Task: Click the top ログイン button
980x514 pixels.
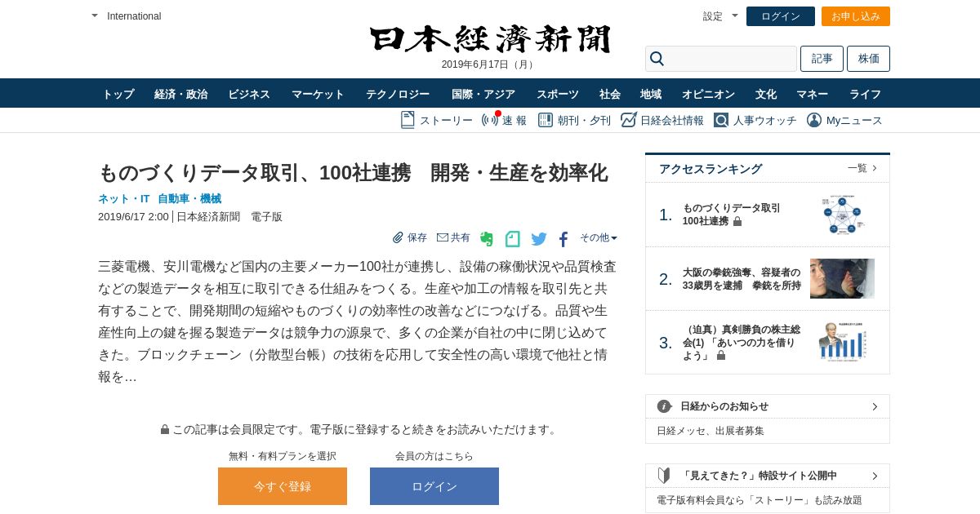Action: 781,16
